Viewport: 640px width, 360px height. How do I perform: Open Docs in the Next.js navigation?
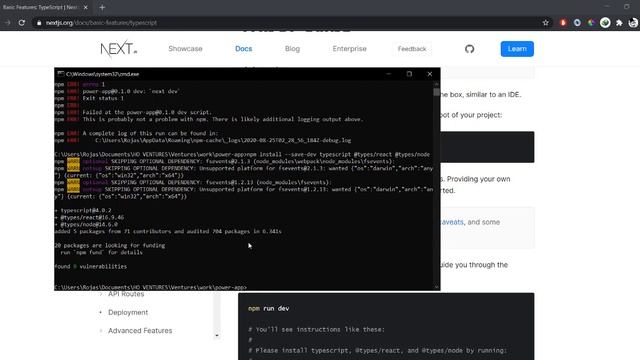[244, 49]
